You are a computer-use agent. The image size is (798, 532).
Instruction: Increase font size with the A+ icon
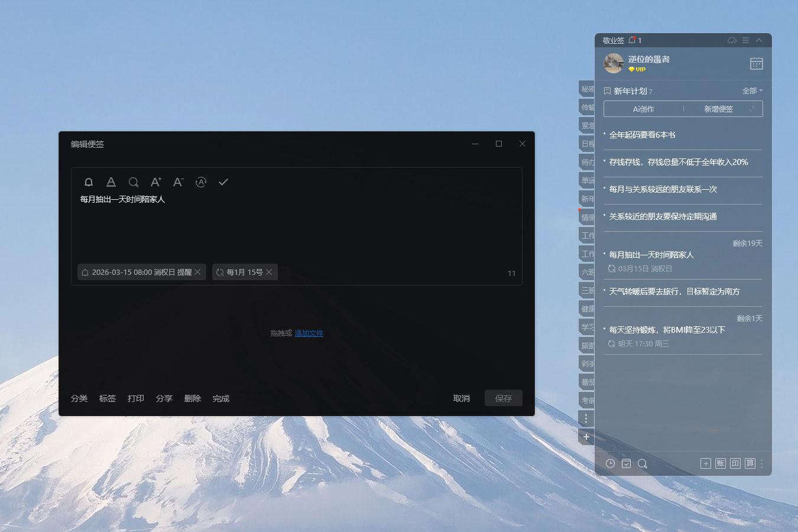155,182
